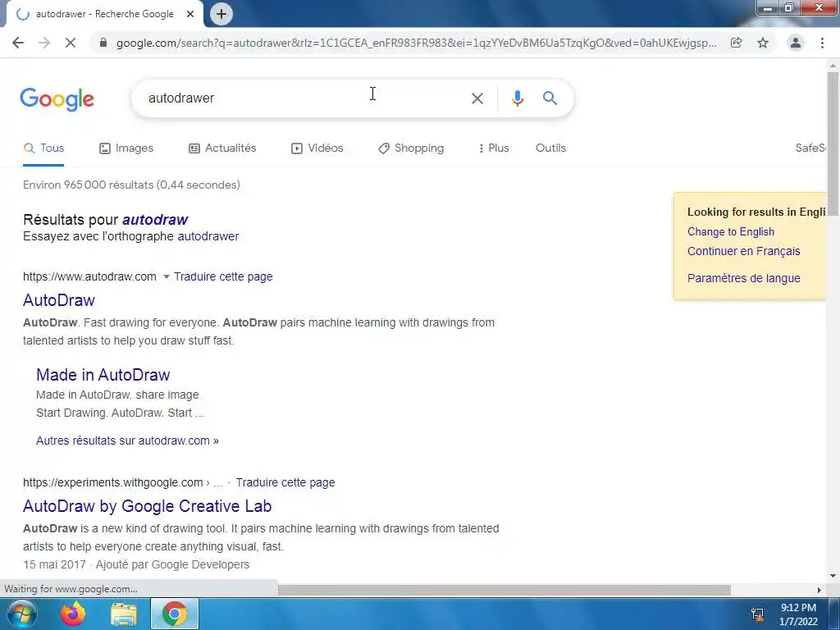This screenshot has height=630, width=840.
Task: Open Paramètres de langue link
Action: pos(743,279)
